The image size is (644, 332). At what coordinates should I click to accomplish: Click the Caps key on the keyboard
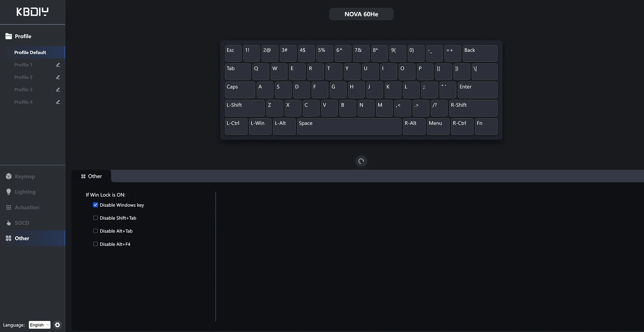point(240,90)
